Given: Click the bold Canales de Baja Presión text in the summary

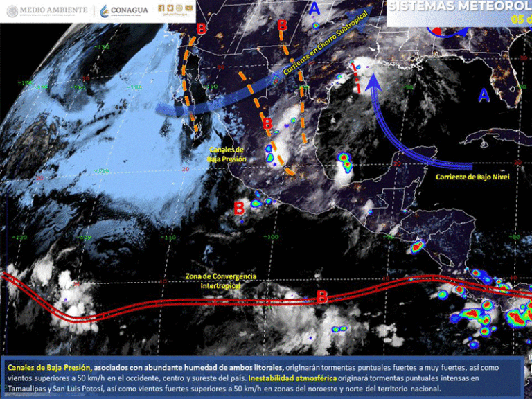Looking at the screenshot, I should point(48,366).
